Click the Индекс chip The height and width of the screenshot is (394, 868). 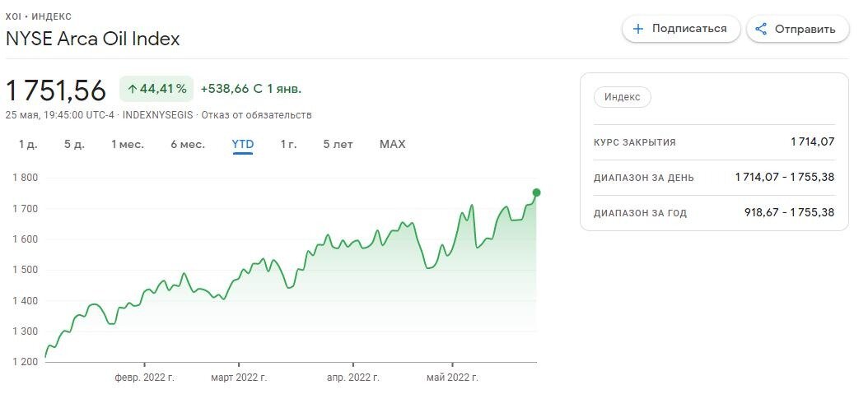click(623, 97)
